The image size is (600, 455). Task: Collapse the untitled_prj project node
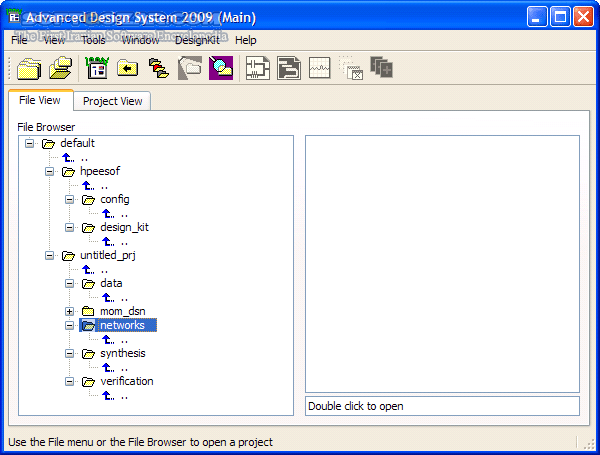(x=50, y=255)
